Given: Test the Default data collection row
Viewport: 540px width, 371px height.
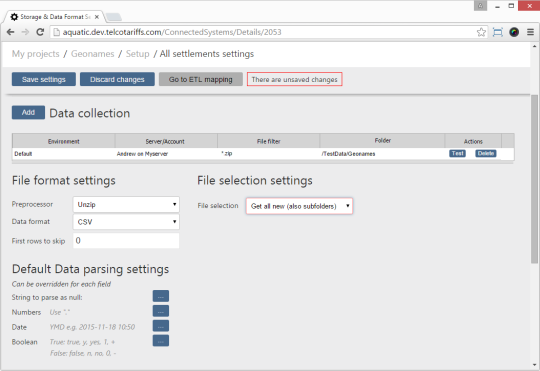Looking at the screenshot, I should (457, 153).
